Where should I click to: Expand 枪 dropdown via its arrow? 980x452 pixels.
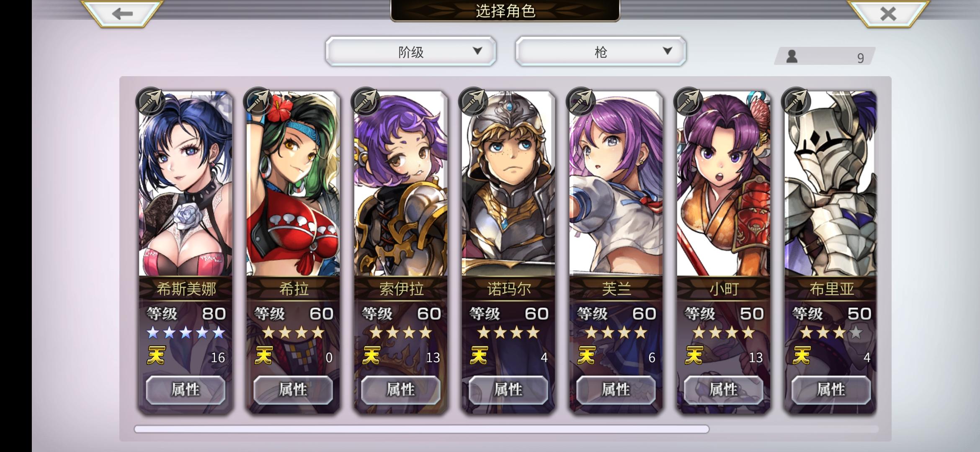[x=667, y=51]
